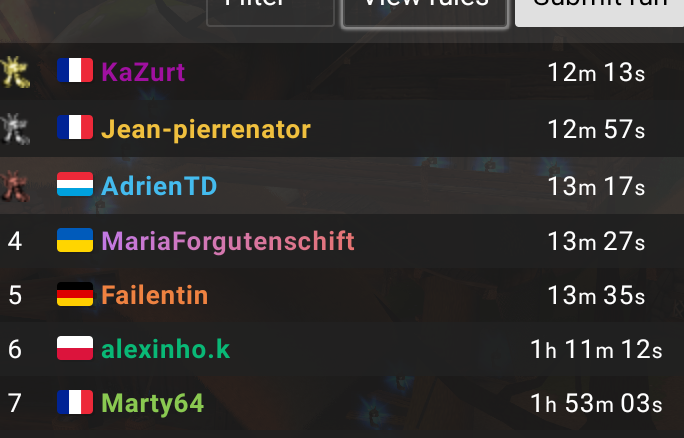Click the Ukrainian flag beside MariaForgutenschift
Viewport: 684px width, 438px height.
[75, 240]
